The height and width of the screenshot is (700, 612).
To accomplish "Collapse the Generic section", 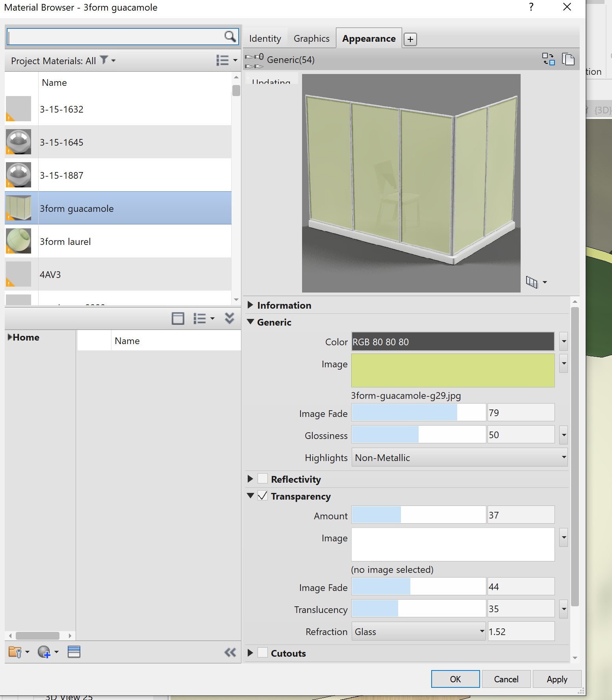I will tap(250, 322).
